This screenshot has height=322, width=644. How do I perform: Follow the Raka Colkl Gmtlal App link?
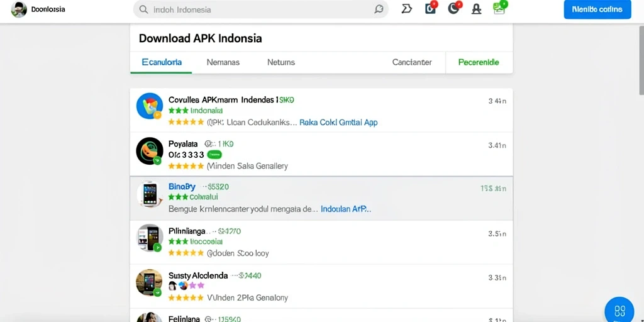point(338,123)
